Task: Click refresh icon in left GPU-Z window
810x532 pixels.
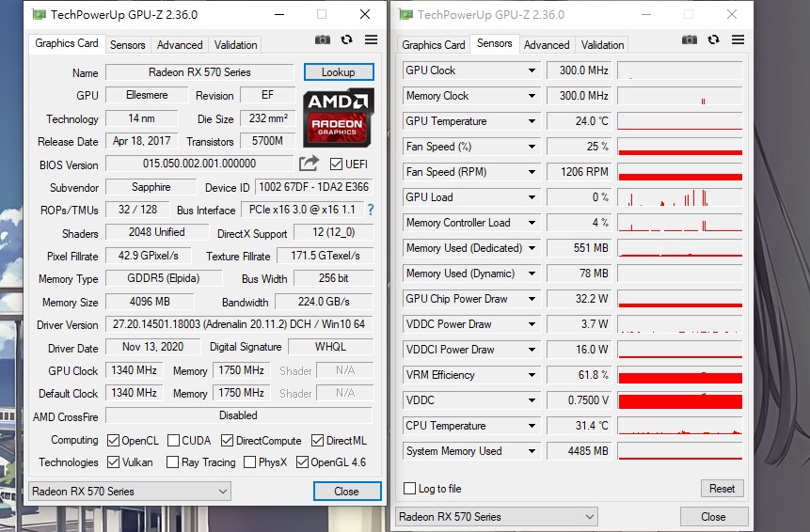Action: (x=346, y=39)
